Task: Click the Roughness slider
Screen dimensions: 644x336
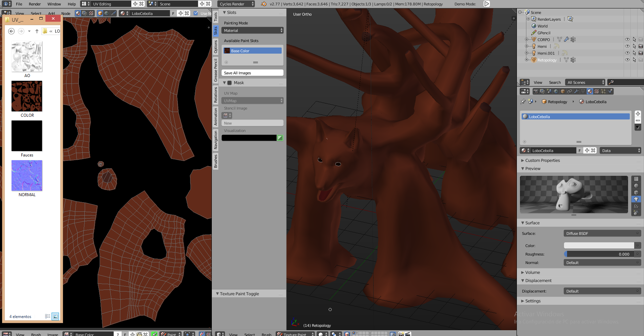Action: [599, 254]
